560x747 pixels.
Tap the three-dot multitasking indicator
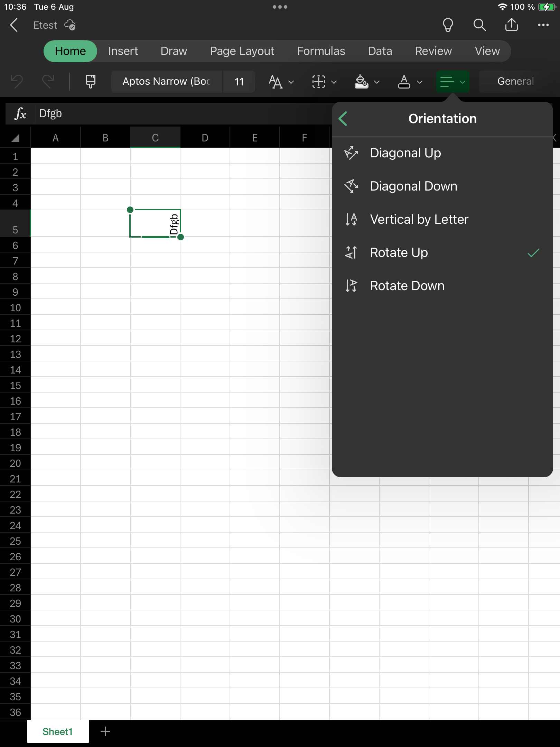click(280, 7)
